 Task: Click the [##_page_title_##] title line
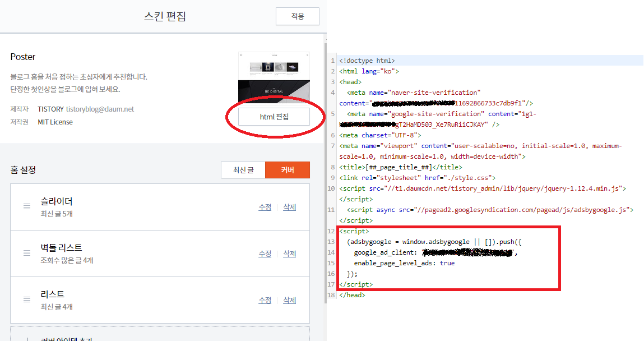point(400,167)
